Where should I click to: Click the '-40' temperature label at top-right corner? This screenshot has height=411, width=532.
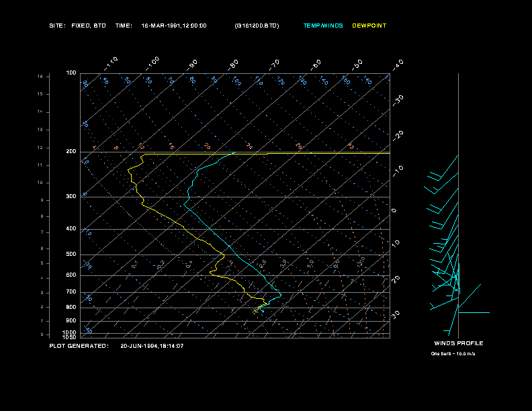pyautogui.click(x=398, y=64)
